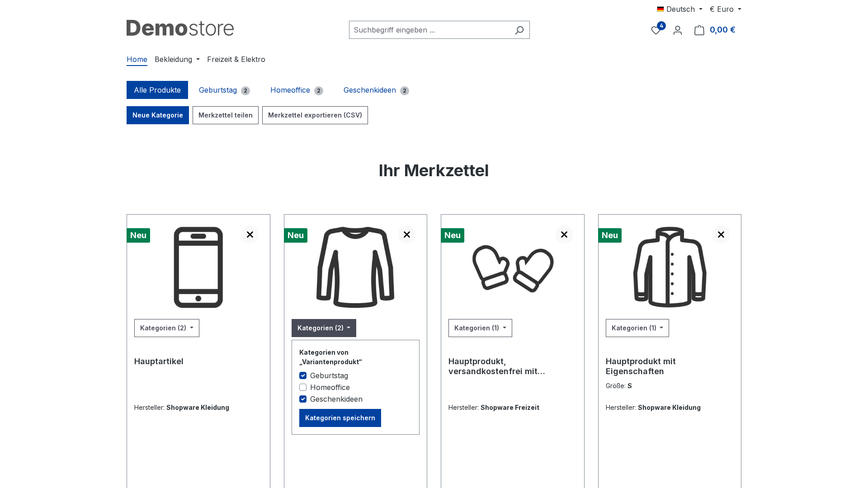Check the Homeoffice category checkbox
The image size is (868, 488).
point(303,387)
